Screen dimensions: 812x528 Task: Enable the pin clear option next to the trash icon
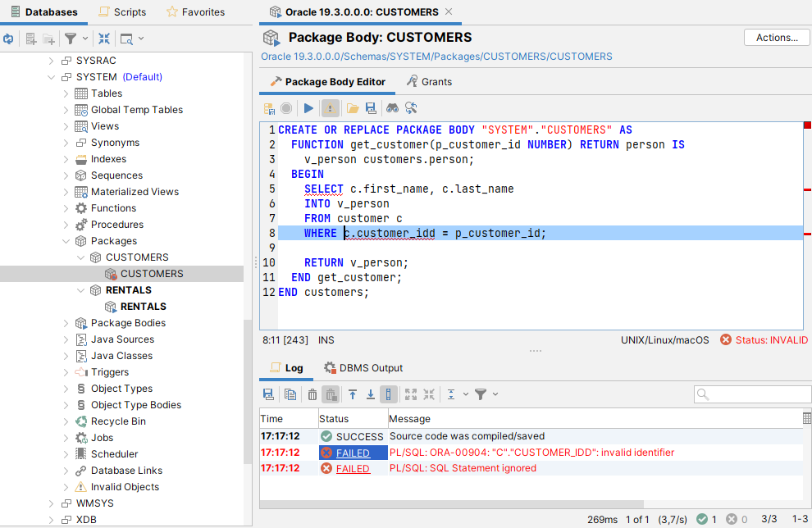coord(331,394)
